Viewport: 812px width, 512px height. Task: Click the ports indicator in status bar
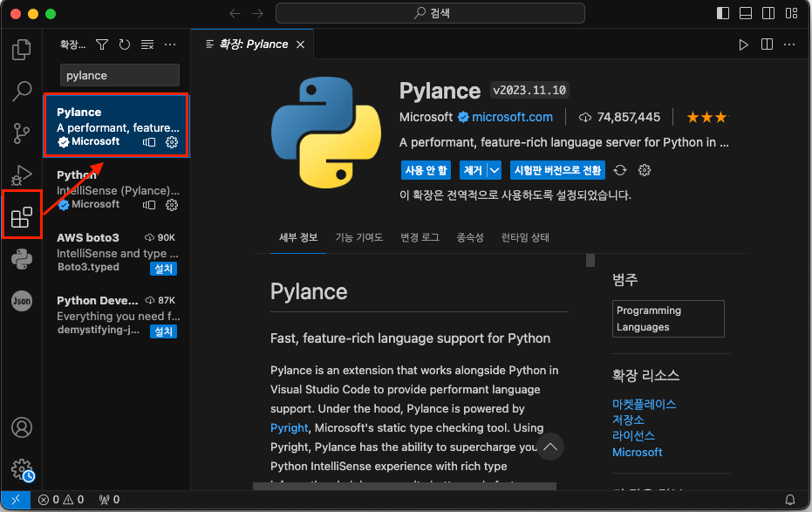point(109,500)
